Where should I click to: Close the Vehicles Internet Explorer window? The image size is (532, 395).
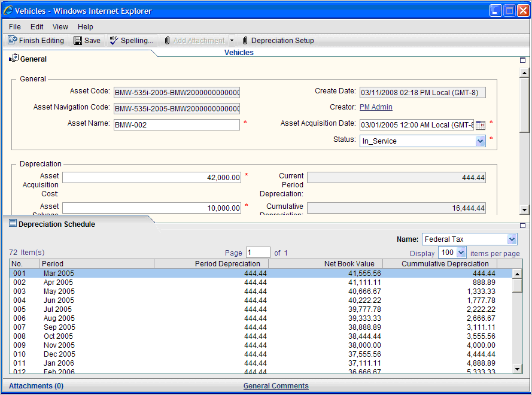tap(523, 11)
